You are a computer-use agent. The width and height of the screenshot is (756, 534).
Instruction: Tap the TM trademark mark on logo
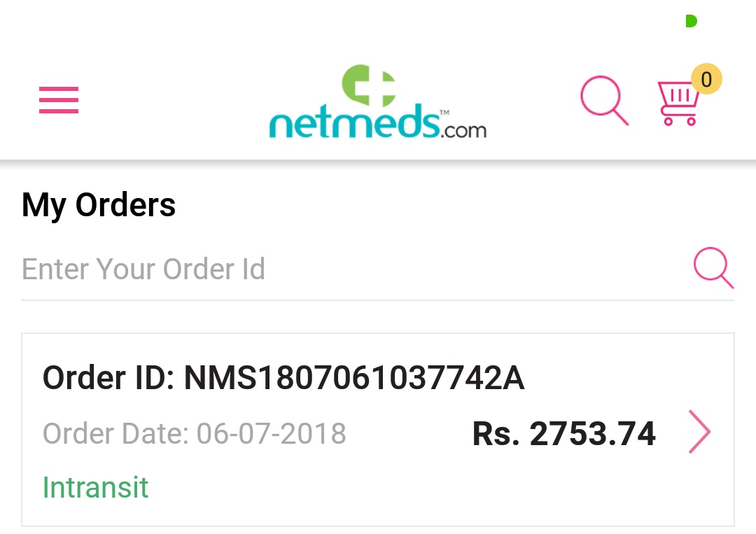(444, 111)
